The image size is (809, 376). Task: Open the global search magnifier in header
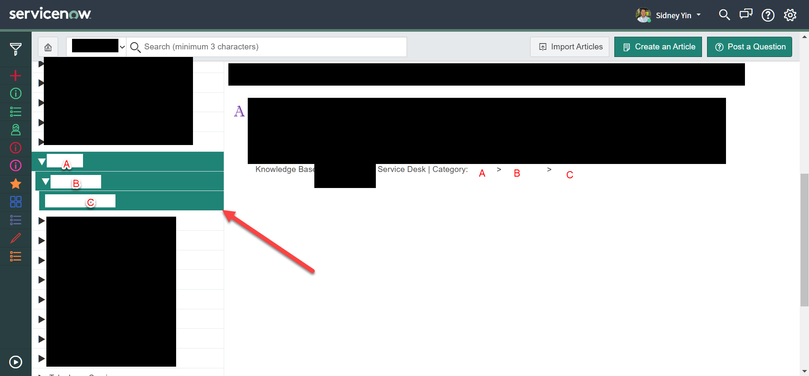point(724,15)
